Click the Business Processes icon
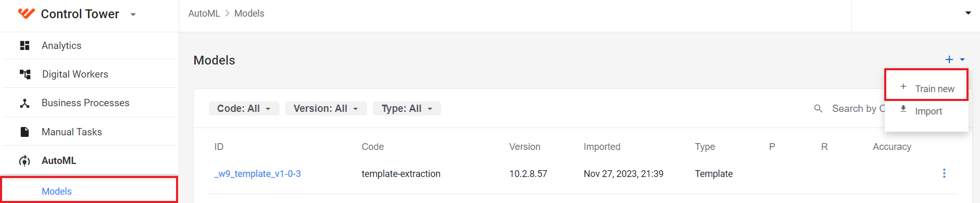 pos(24,103)
